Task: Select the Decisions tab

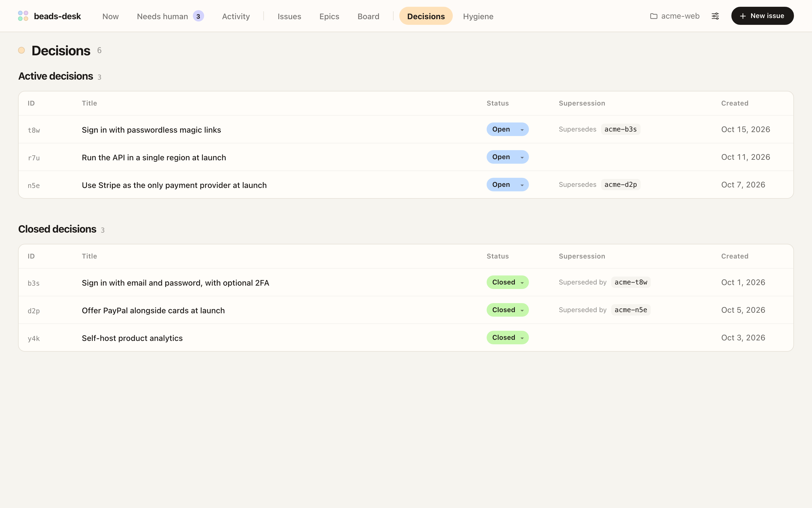Action: tap(426, 16)
